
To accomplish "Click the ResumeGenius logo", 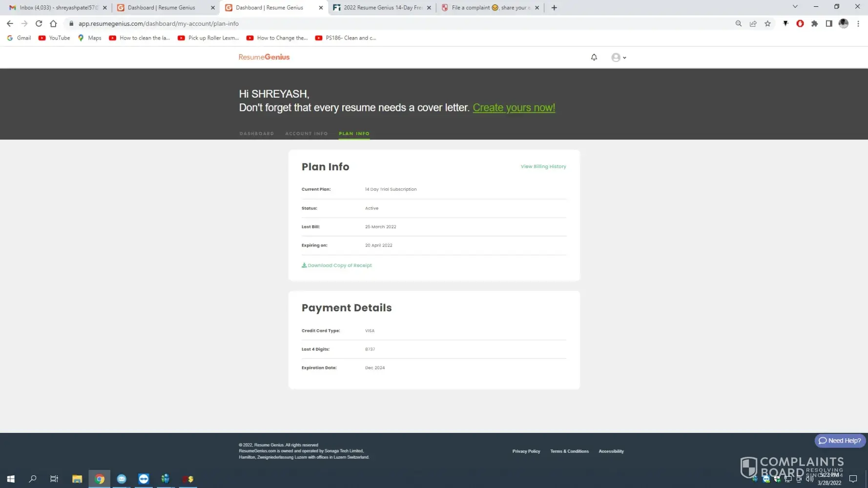I will click(x=264, y=57).
